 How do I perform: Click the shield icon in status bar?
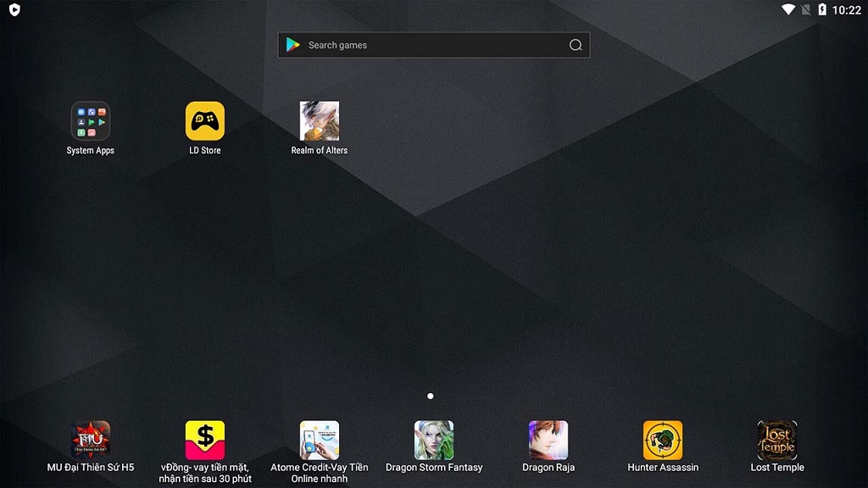tap(14, 9)
